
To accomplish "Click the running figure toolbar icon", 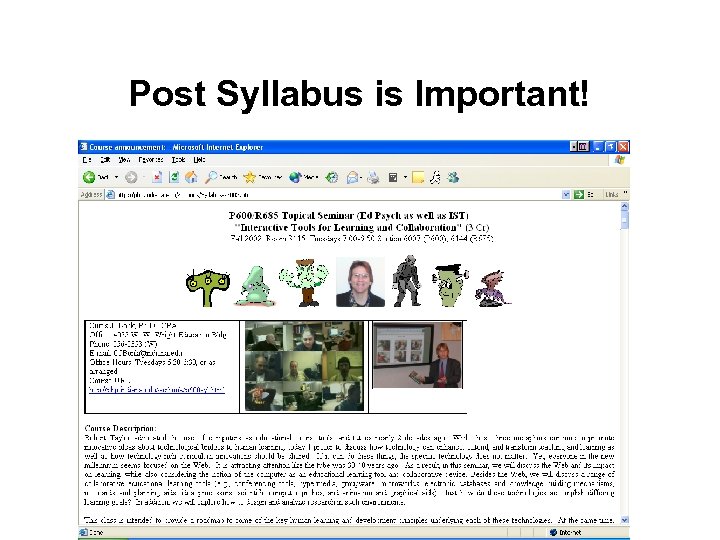I will pyautogui.click(x=435, y=177).
